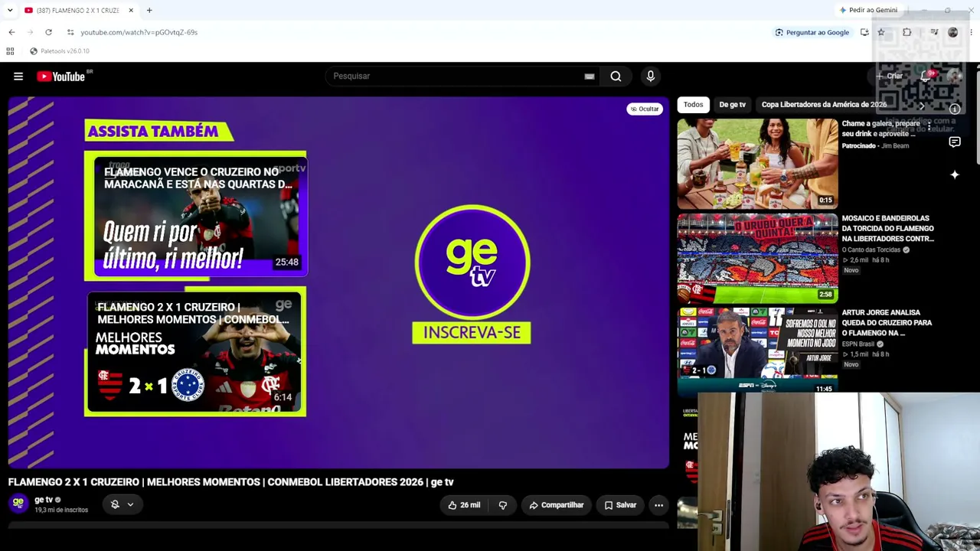Select the Todos filter chip

point(693,105)
